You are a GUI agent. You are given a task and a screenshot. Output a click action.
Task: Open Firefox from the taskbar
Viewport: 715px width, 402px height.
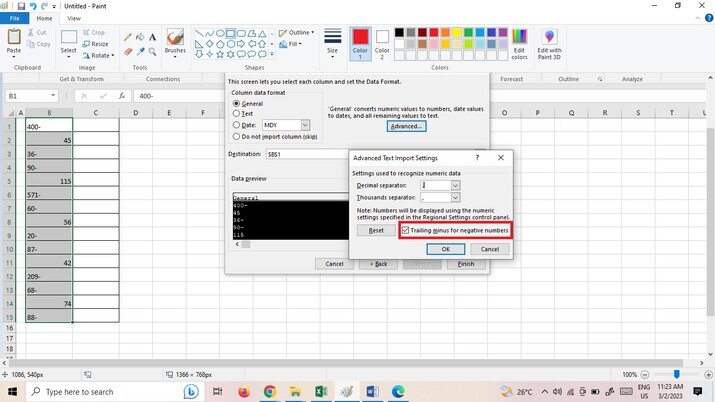244,392
